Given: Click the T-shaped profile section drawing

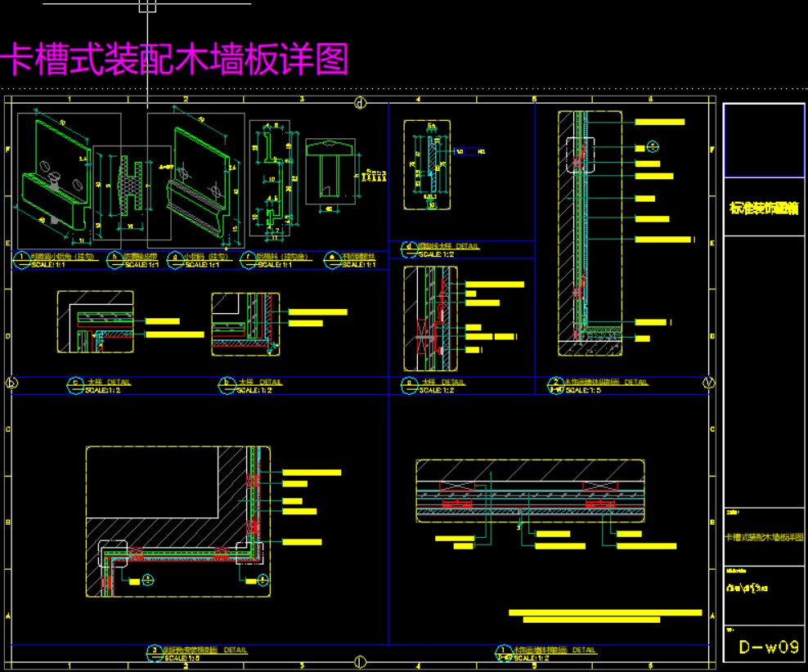Looking at the screenshot, I should 330,169.
